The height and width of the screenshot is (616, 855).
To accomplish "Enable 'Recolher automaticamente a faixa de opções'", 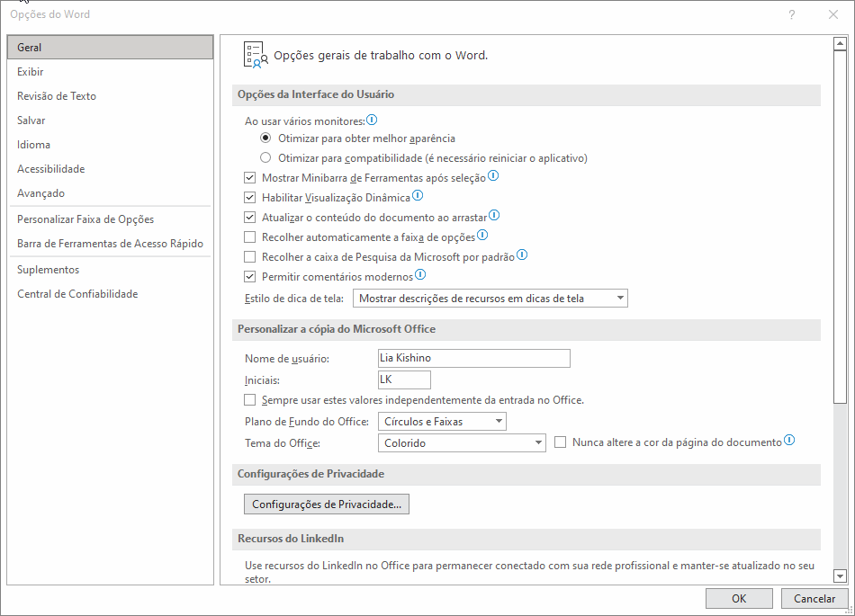I will pos(249,237).
